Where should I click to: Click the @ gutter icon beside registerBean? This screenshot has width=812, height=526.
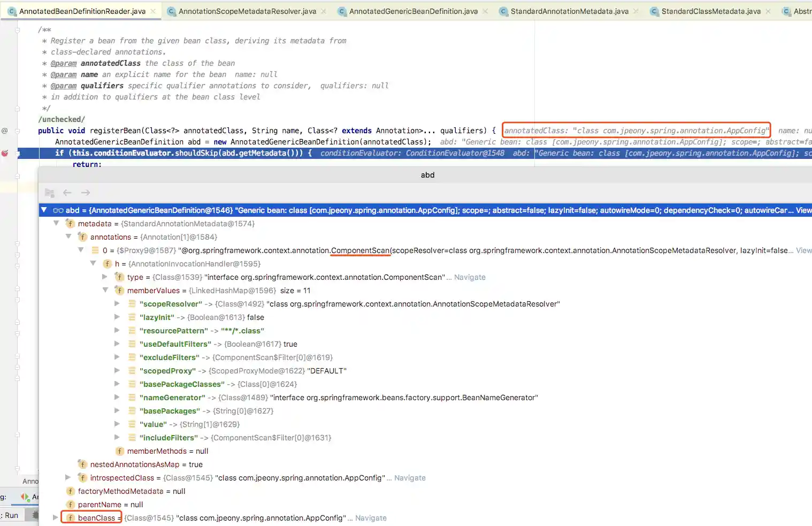(4, 131)
